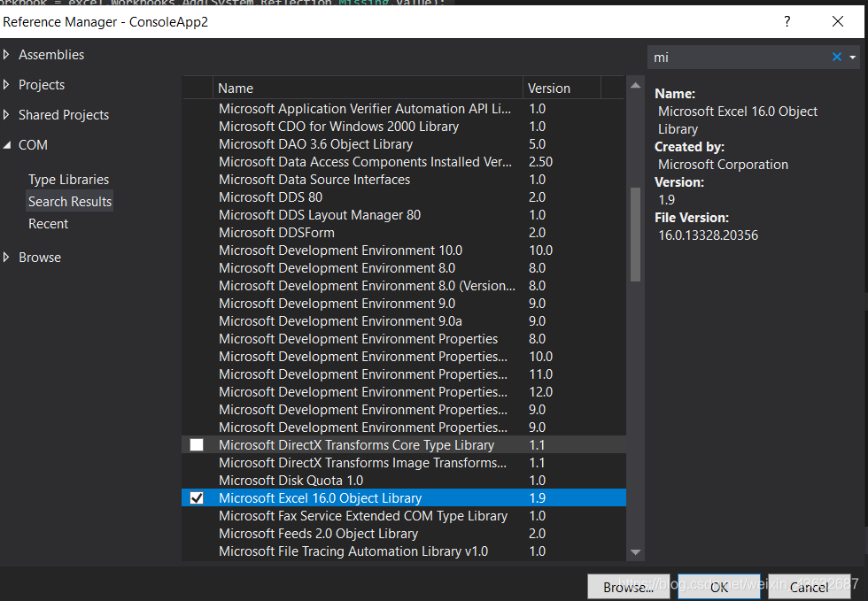Clear the search box with the X icon
The height and width of the screenshot is (601, 868).
[x=836, y=57]
